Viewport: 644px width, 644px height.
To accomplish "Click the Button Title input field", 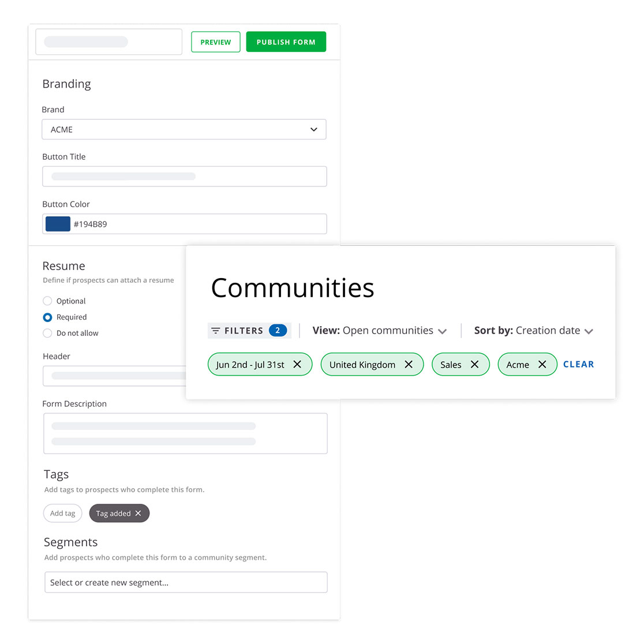I will pyautogui.click(x=184, y=177).
